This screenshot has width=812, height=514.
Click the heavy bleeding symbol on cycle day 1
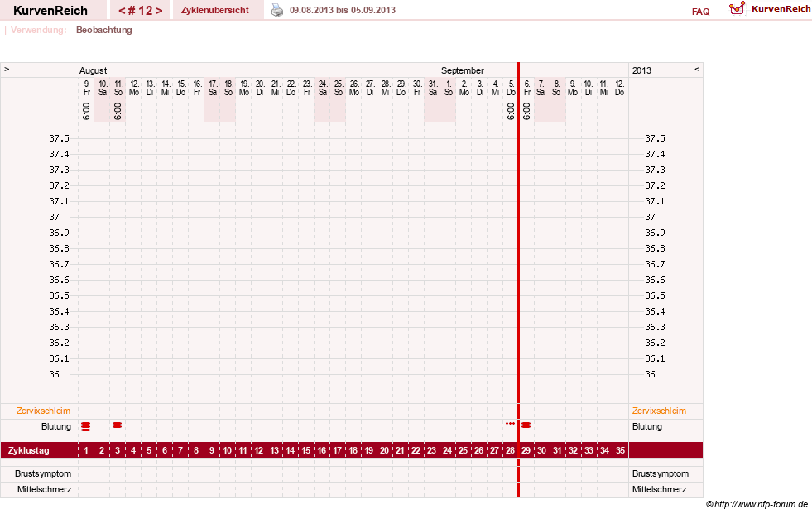[x=86, y=426]
